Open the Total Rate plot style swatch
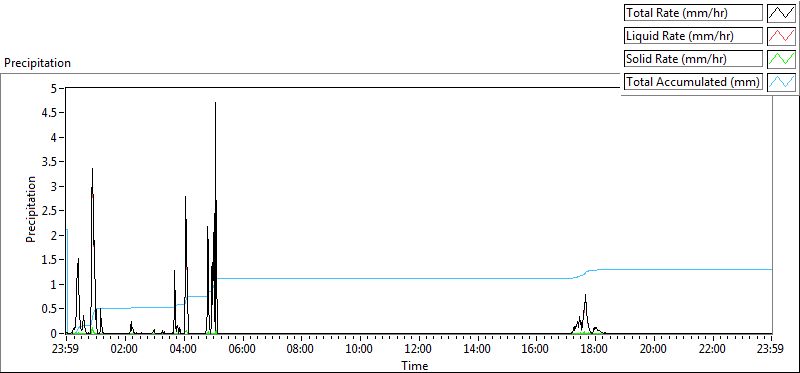Viewport: 800px width, 373px height. point(782,13)
